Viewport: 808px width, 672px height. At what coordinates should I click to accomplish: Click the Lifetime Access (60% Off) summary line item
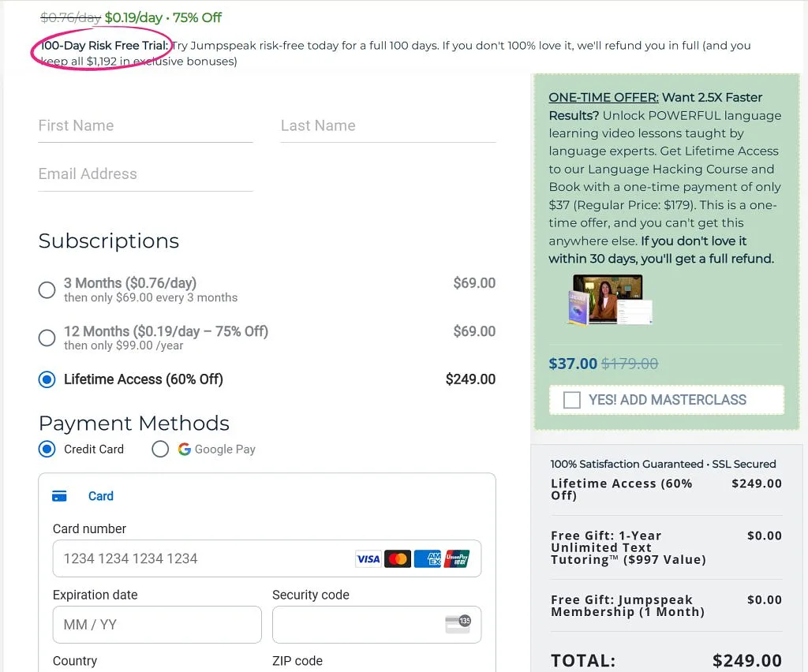(666, 489)
